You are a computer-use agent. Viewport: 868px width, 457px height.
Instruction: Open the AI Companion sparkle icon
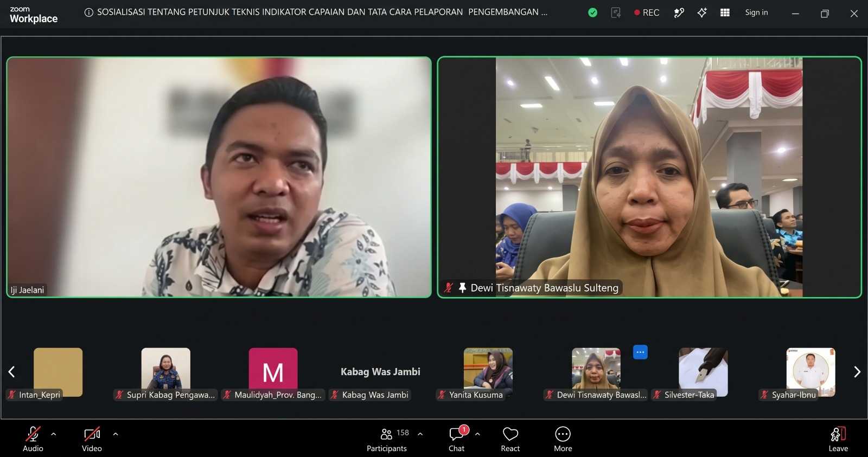point(702,12)
